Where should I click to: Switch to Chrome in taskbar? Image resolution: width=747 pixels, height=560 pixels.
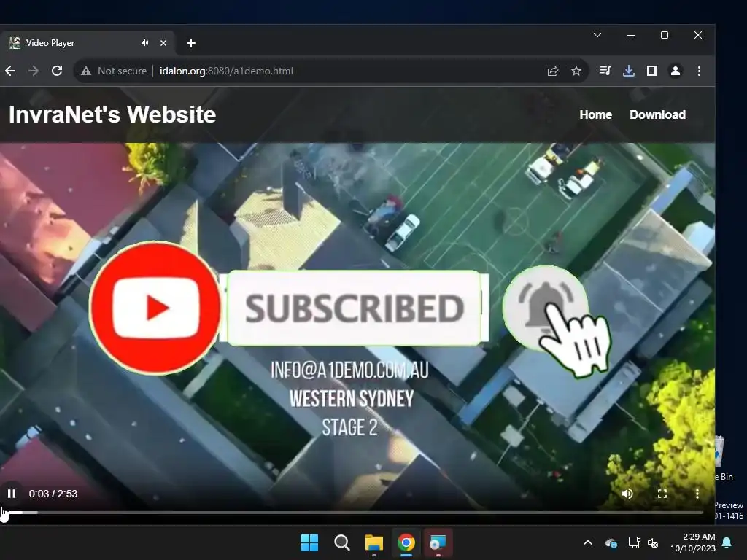406,542
